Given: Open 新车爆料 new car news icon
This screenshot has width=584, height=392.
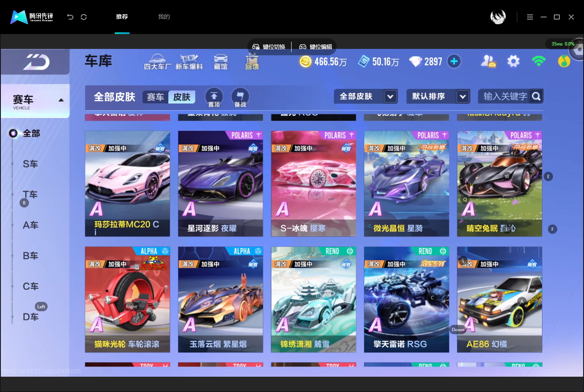Looking at the screenshot, I should tap(189, 62).
